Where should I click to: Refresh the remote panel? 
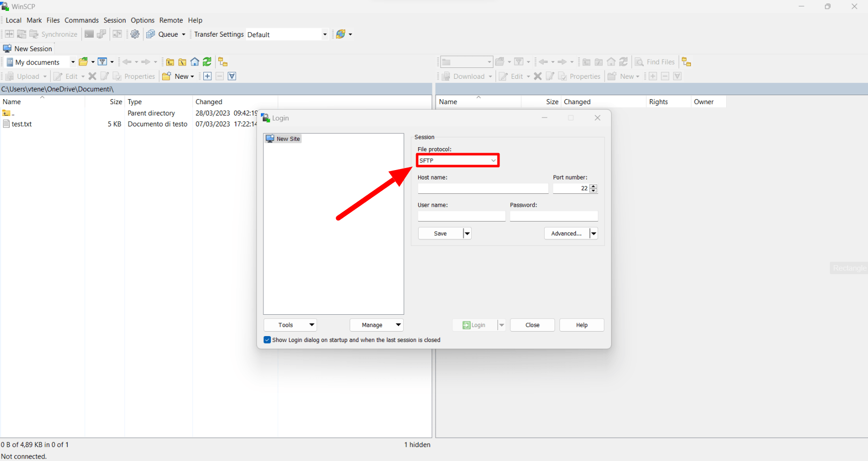624,62
